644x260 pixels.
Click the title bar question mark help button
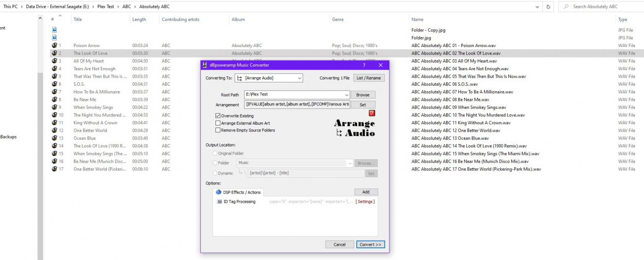364,65
